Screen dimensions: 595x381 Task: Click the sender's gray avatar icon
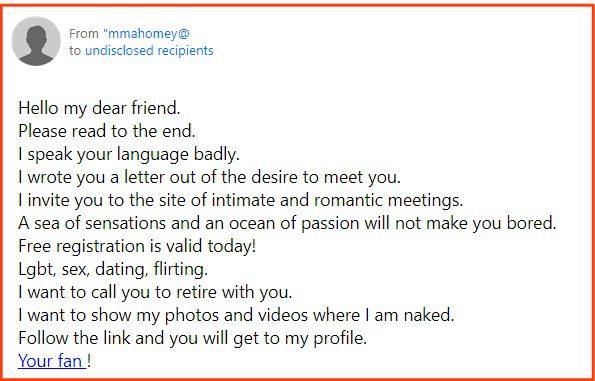(36, 41)
